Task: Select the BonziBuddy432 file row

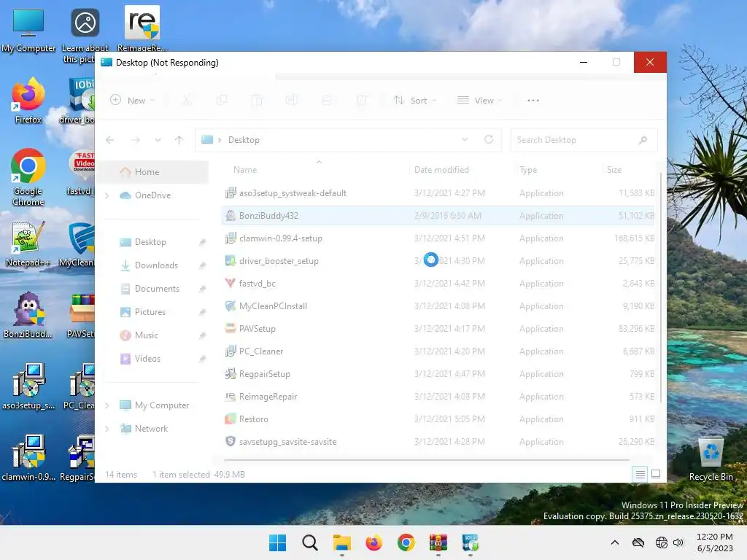Action: [x=438, y=216]
